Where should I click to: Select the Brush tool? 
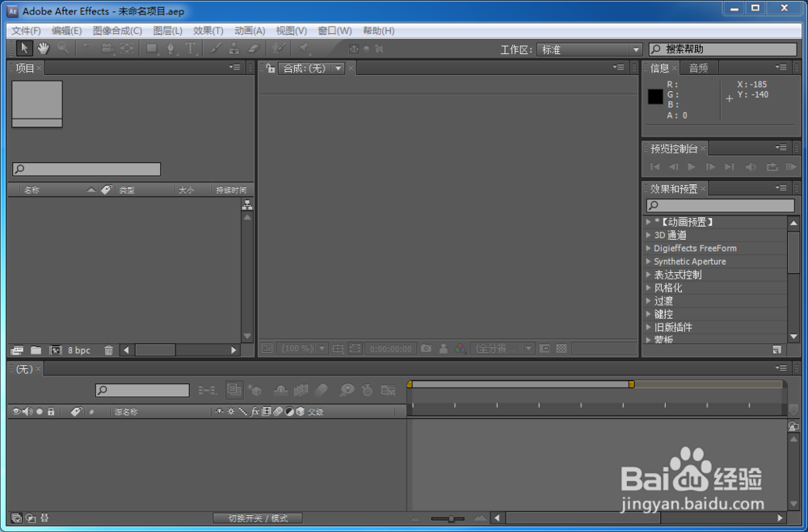point(216,49)
